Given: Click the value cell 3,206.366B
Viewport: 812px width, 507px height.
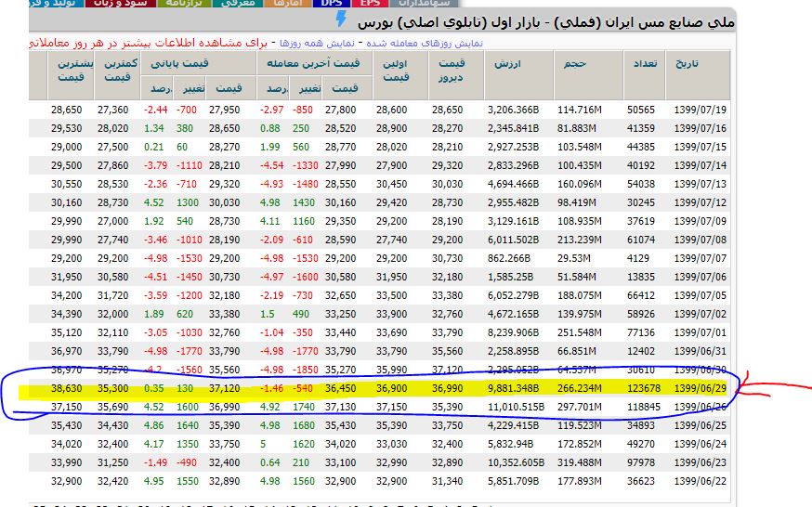Looking at the screenshot, I should point(513,110).
